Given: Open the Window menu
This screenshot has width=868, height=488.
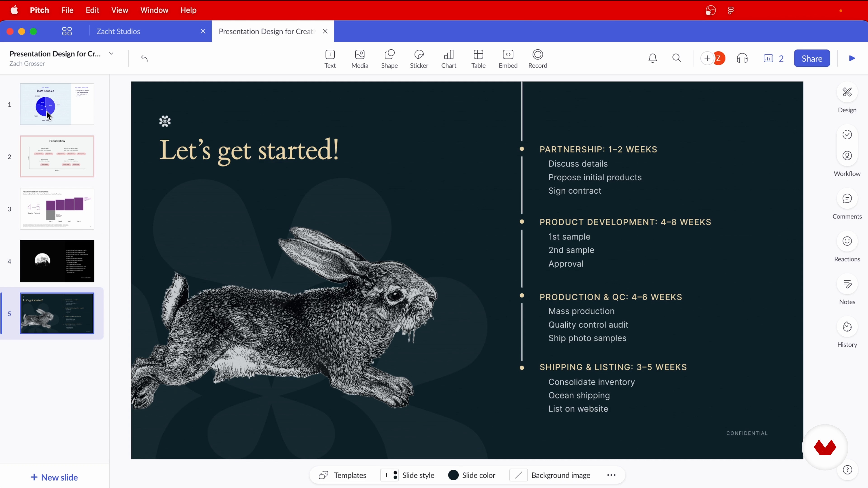Looking at the screenshot, I should 154,10.
